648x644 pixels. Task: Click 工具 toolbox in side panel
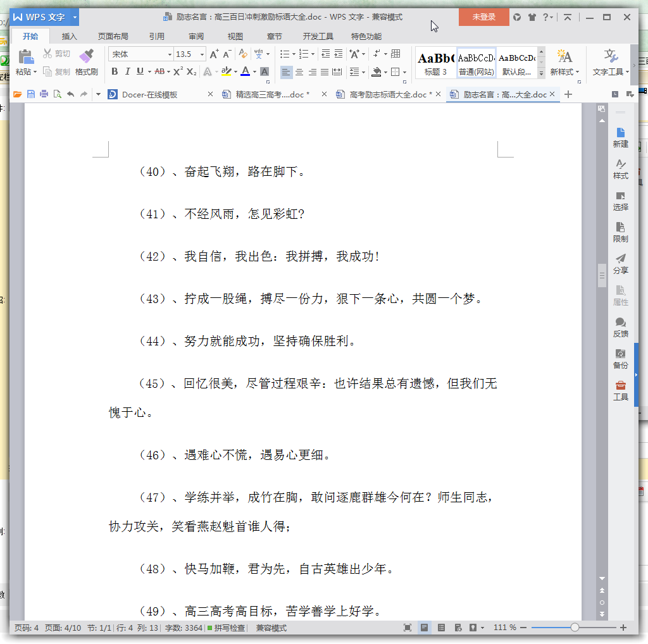click(620, 391)
